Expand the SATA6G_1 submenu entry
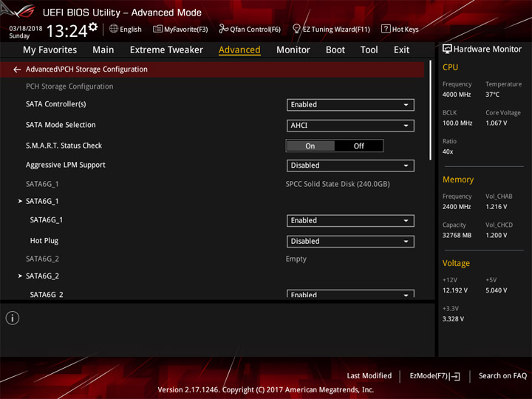Image resolution: width=532 pixels, height=399 pixels. [x=42, y=201]
